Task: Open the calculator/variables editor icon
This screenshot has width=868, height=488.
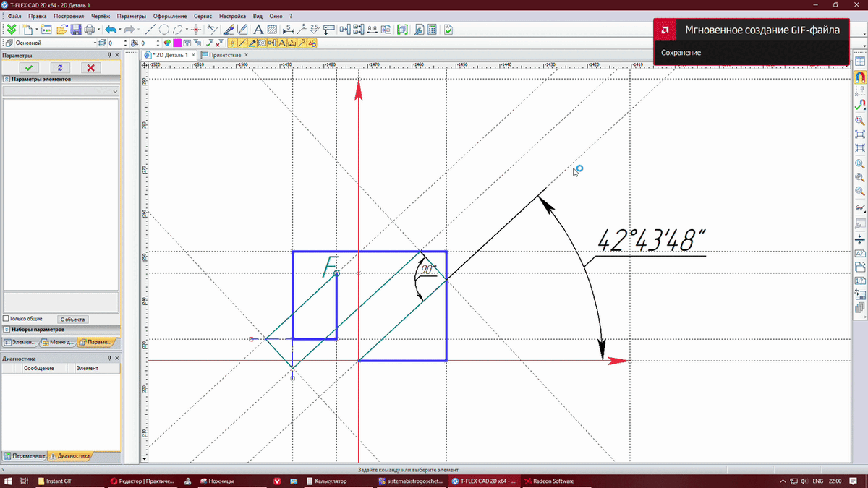Action: point(432,30)
